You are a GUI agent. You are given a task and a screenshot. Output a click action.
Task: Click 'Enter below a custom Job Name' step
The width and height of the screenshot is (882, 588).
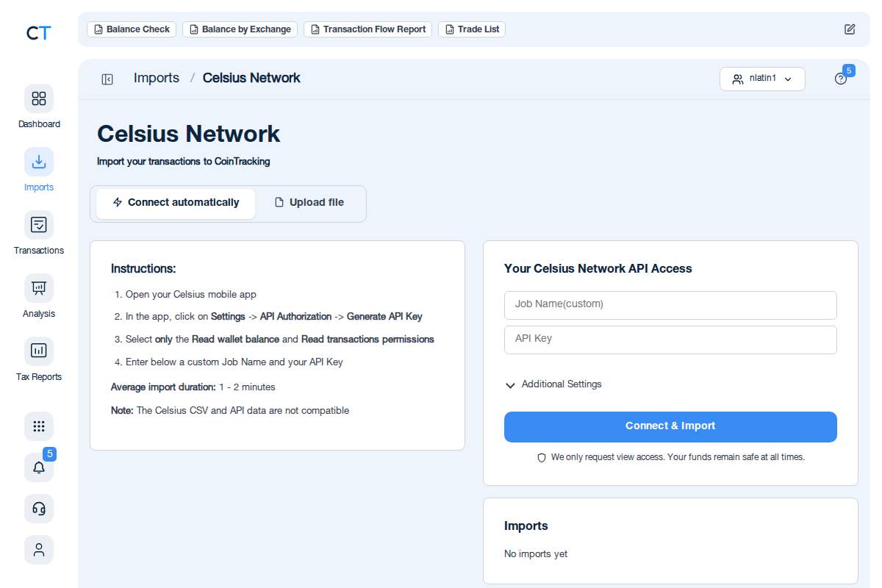pos(234,362)
